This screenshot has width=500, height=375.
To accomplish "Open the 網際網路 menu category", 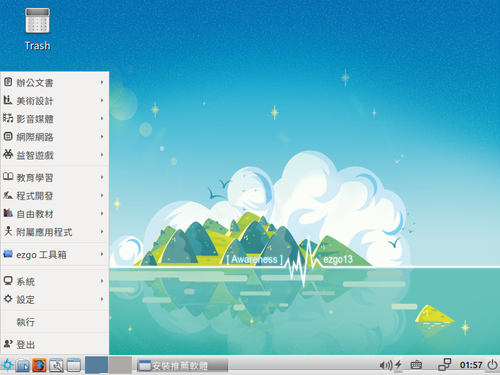I will coord(55,137).
